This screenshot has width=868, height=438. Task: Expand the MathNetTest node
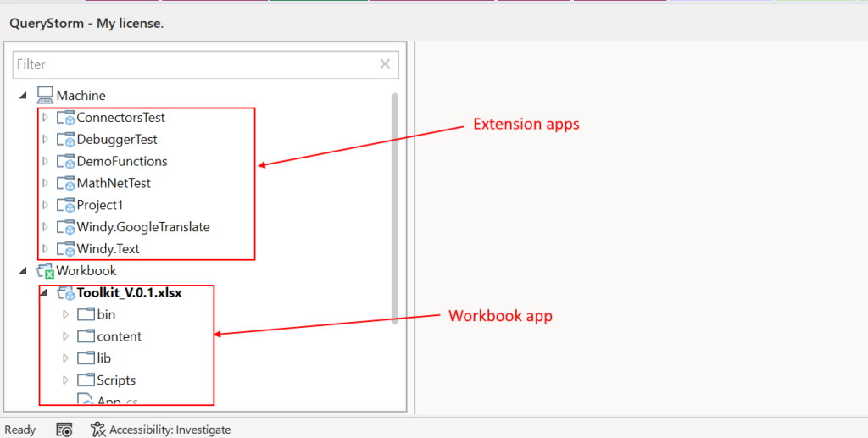[46, 183]
